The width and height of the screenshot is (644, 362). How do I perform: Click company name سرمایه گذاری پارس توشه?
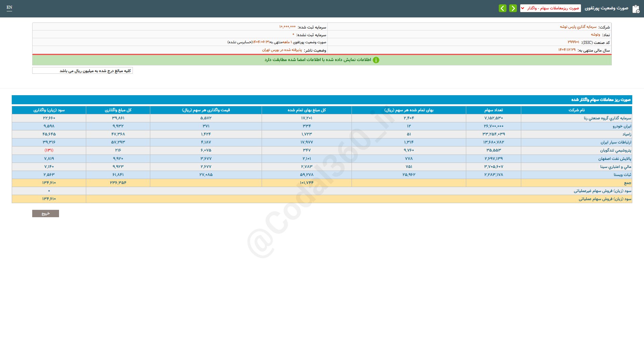point(578,27)
